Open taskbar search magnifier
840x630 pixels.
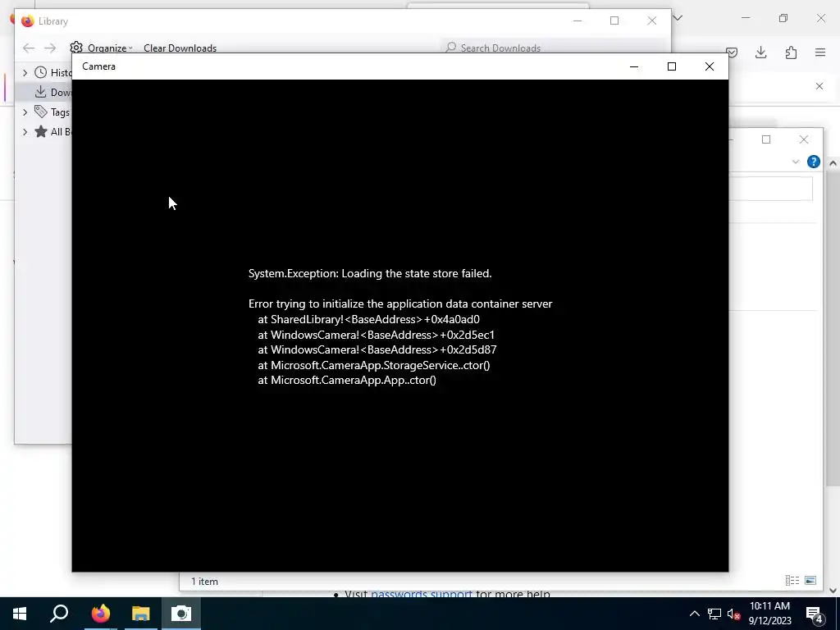(x=59, y=614)
